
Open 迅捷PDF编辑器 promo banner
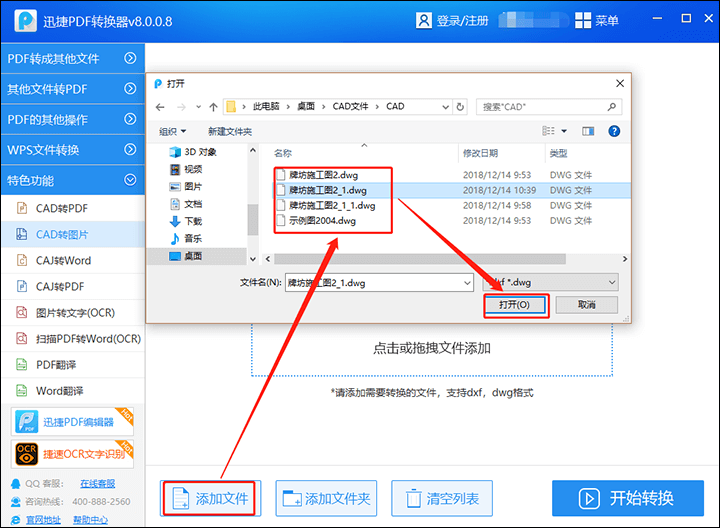tap(73, 421)
